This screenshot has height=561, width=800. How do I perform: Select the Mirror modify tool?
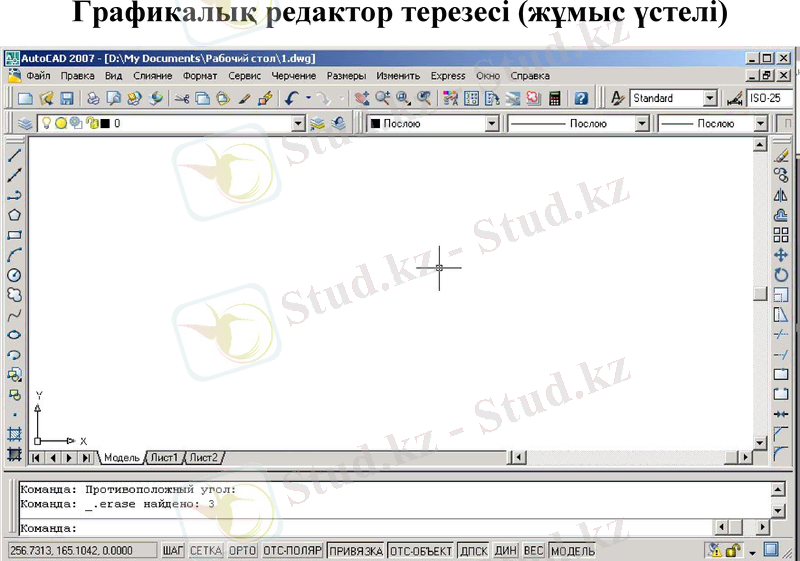click(x=781, y=195)
